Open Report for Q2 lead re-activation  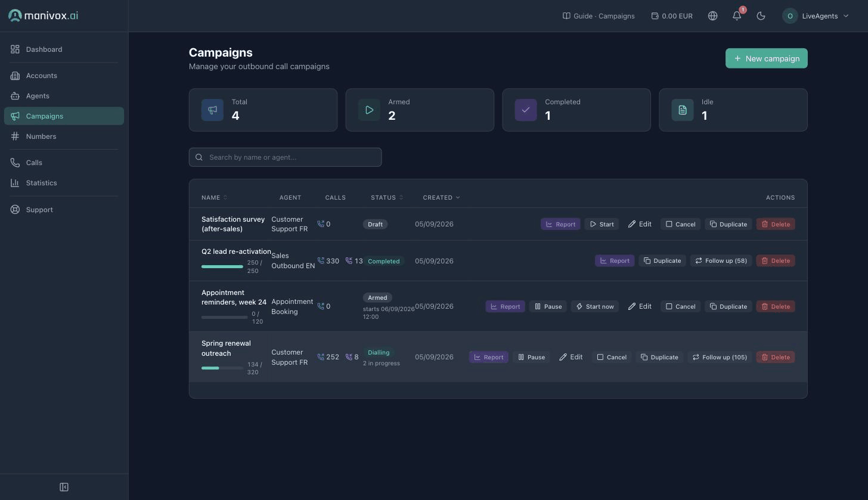coord(615,260)
